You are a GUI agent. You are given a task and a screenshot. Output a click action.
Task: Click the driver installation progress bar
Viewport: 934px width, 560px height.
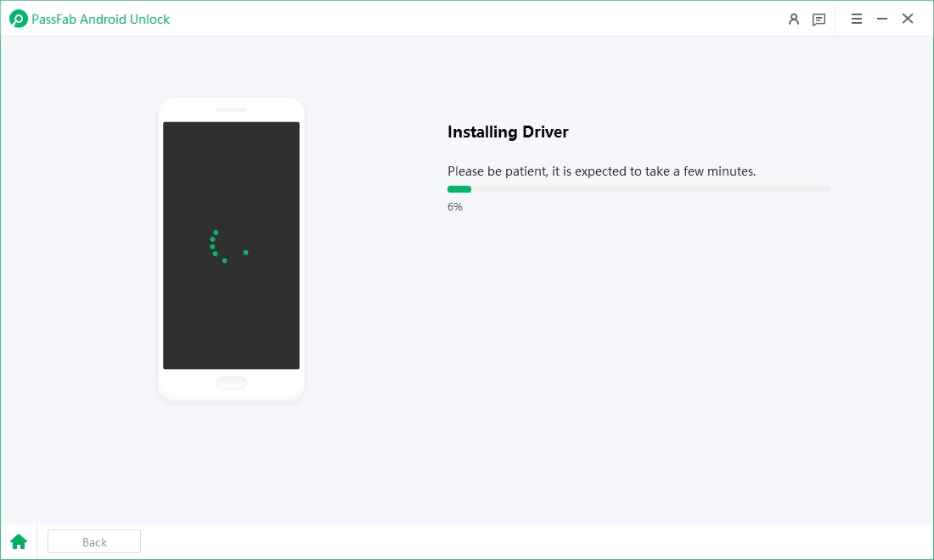(639, 189)
